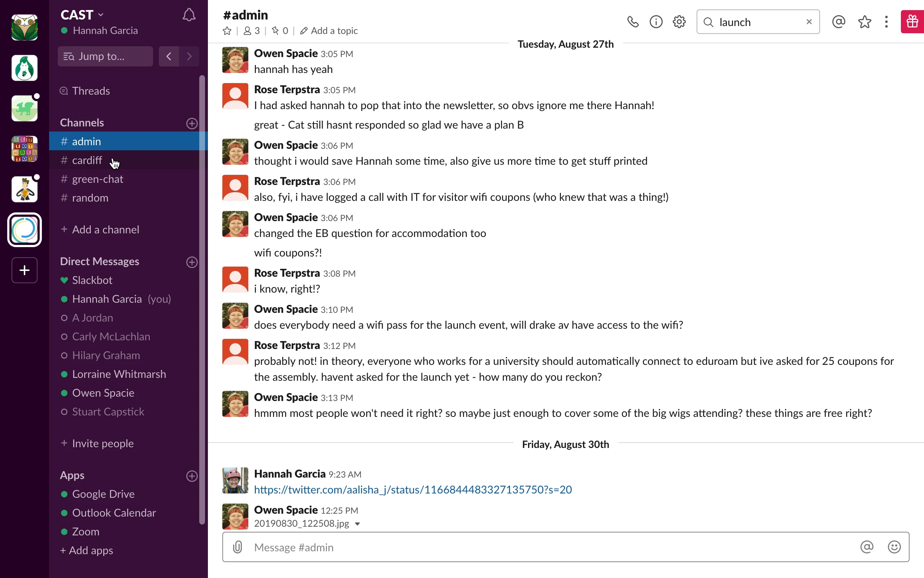Open the Twitter status link
924x578 pixels.
413,489
